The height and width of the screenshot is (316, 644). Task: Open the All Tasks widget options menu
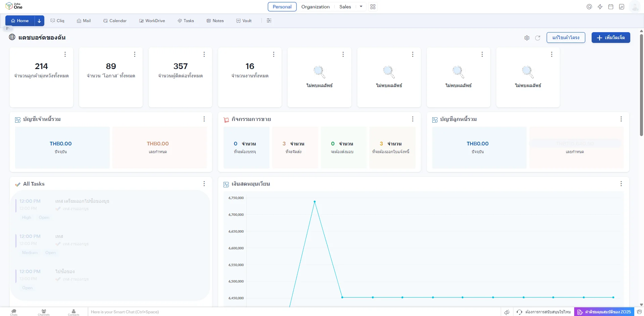204,184
